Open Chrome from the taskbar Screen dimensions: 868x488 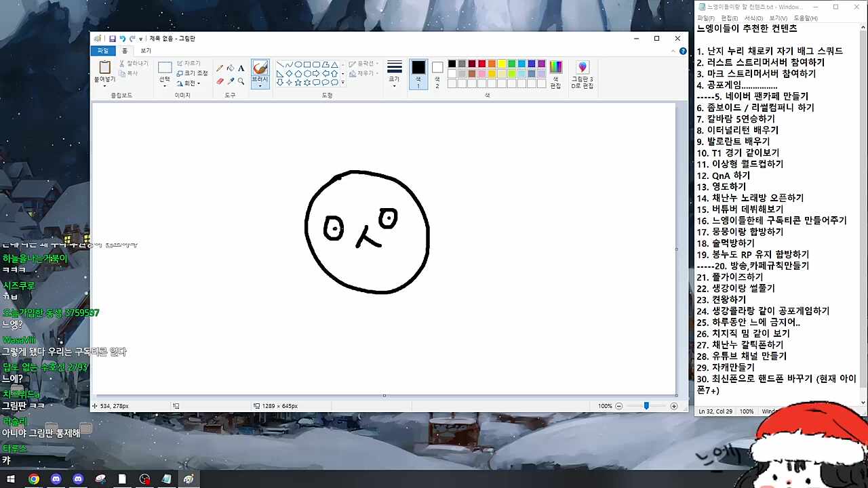34,479
